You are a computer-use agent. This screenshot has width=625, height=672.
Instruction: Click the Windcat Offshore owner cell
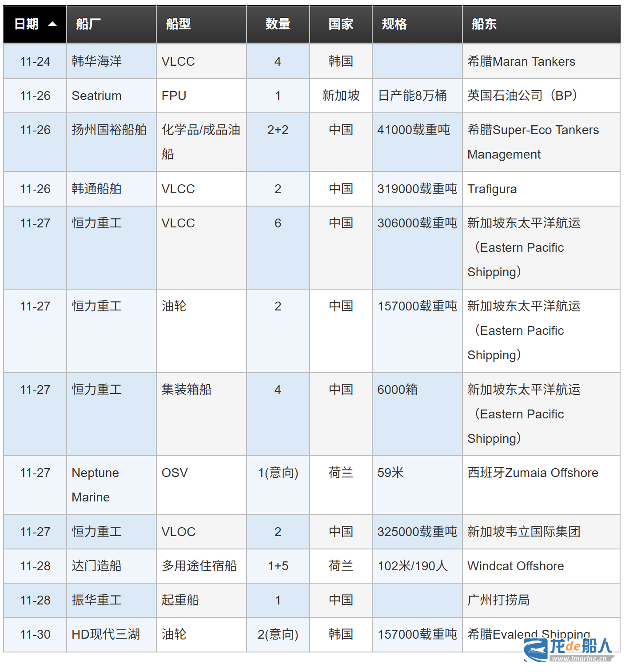[515, 566]
